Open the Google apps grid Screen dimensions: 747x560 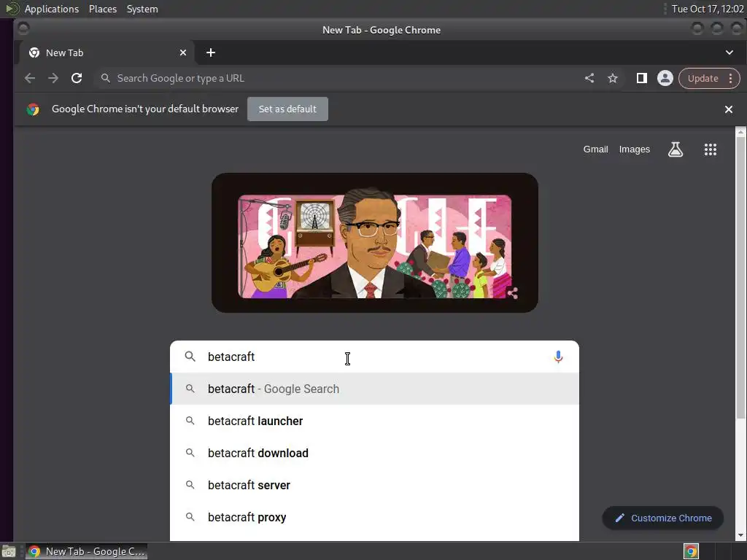point(711,149)
